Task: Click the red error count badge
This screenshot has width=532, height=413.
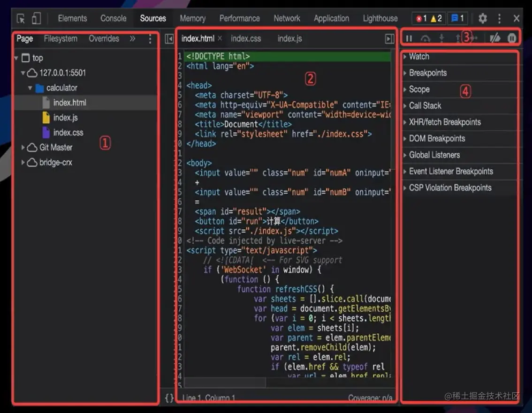Action: (x=422, y=18)
